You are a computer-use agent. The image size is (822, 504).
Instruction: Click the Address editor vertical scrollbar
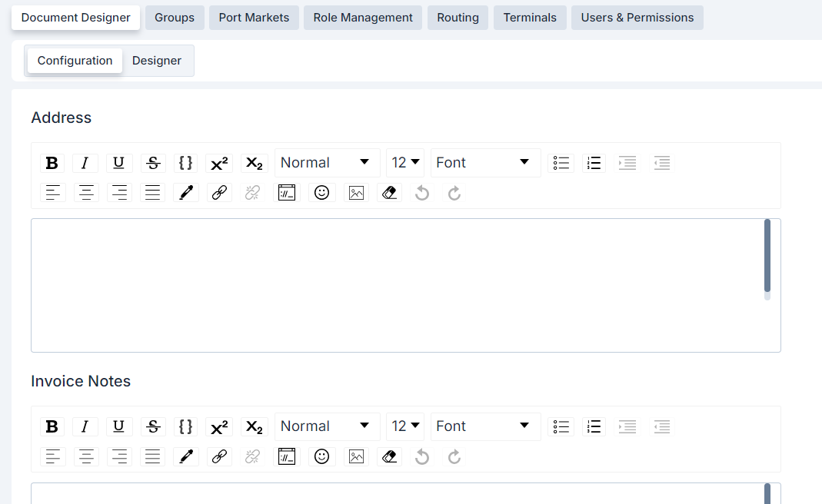(x=767, y=256)
